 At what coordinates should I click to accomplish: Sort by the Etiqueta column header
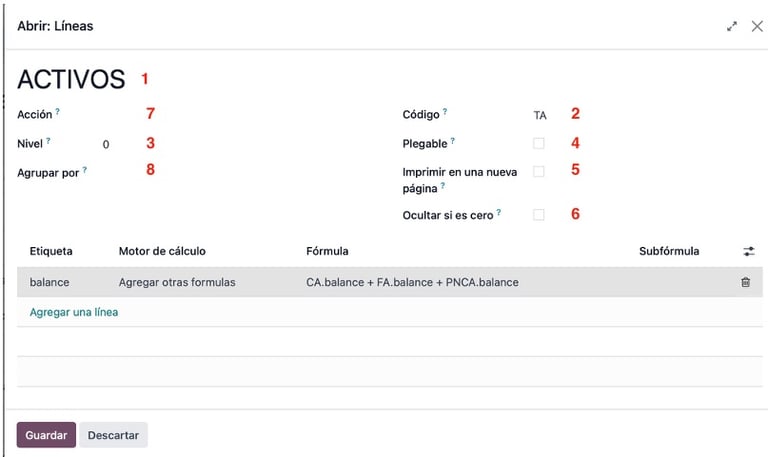51,251
